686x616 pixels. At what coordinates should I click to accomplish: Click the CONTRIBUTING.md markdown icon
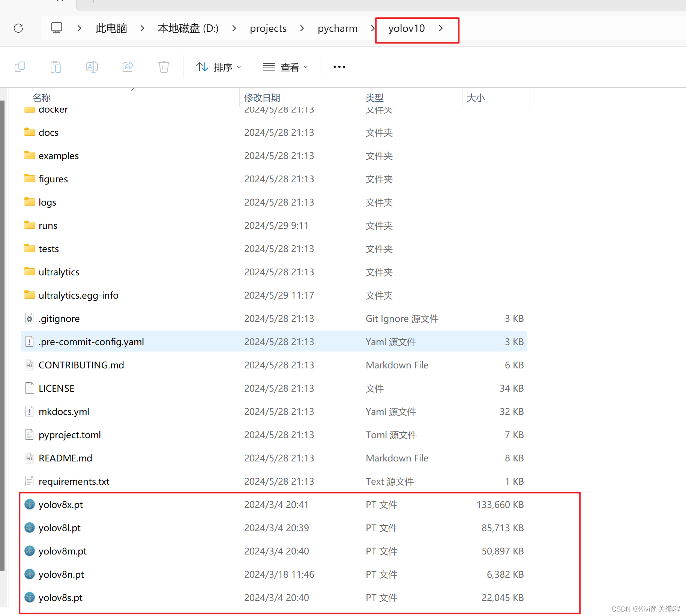30,365
